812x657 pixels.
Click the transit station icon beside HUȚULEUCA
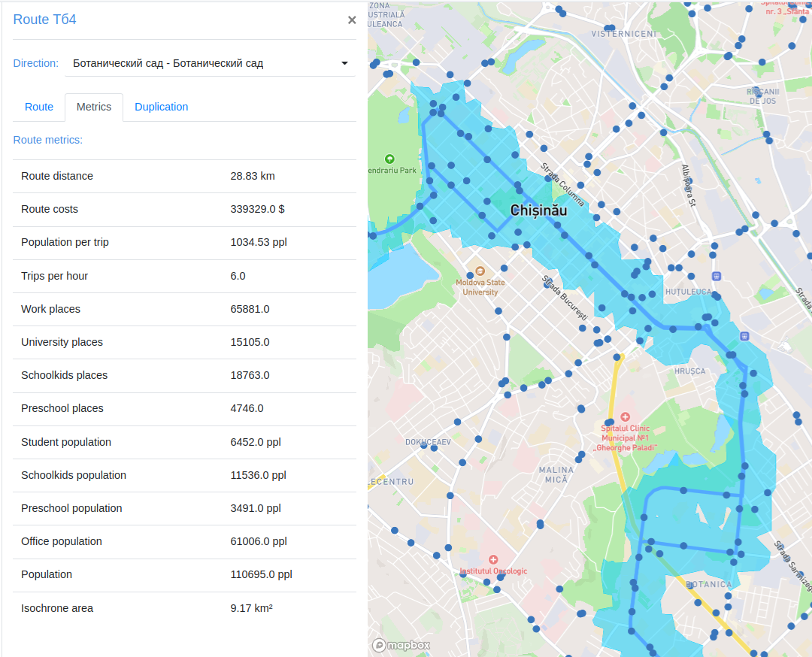click(717, 276)
